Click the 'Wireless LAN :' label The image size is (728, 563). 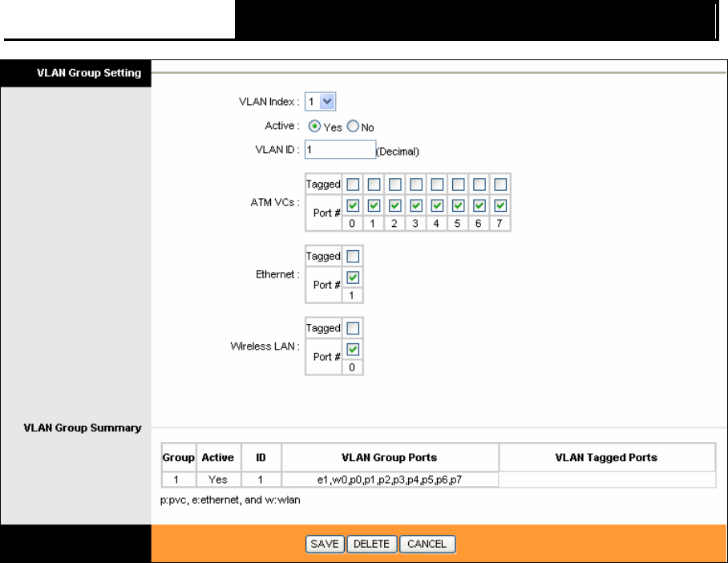coord(265,346)
